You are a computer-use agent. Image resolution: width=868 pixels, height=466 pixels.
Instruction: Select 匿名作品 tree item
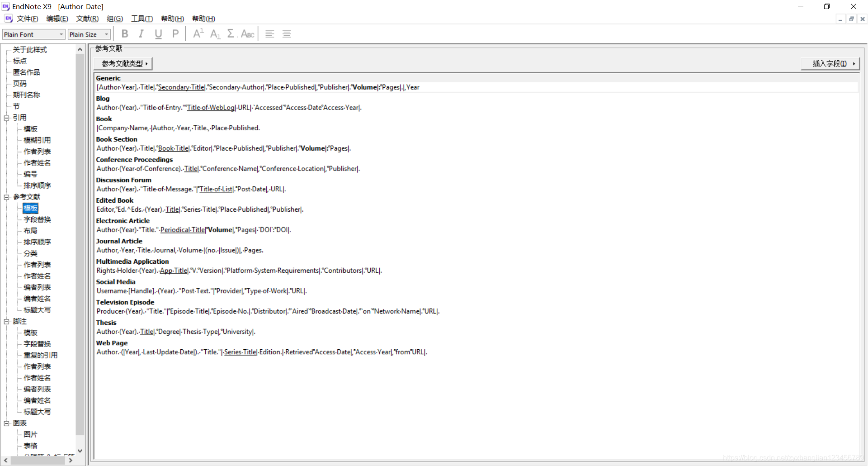click(26, 72)
